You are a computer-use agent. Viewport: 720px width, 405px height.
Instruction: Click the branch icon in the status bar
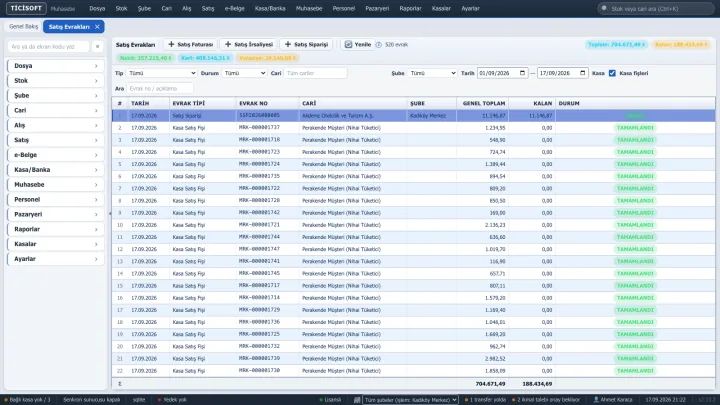(x=357, y=400)
